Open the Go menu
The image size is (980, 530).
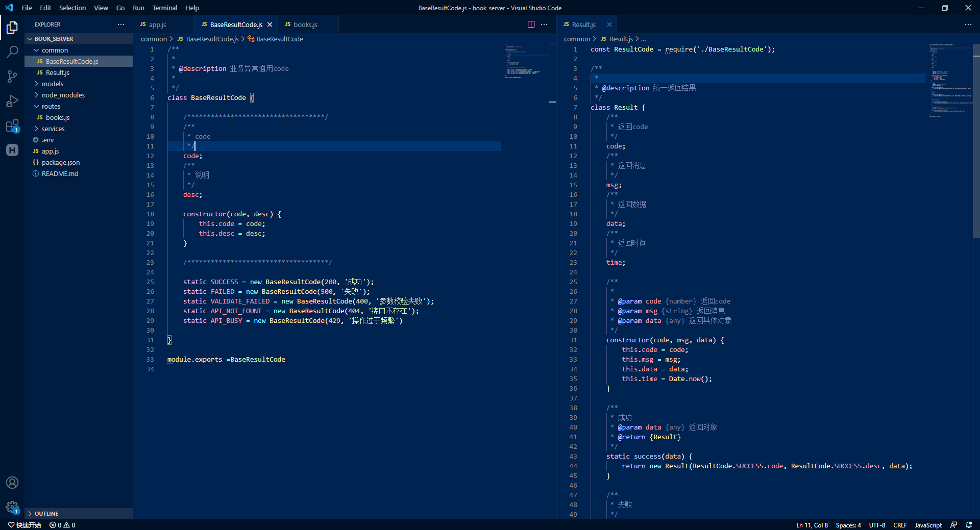120,8
